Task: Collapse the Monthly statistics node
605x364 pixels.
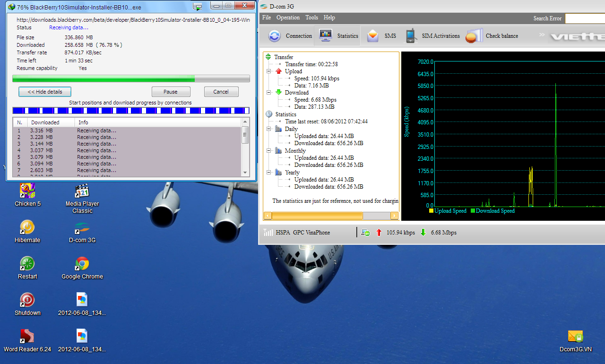Action: tap(268, 150)
